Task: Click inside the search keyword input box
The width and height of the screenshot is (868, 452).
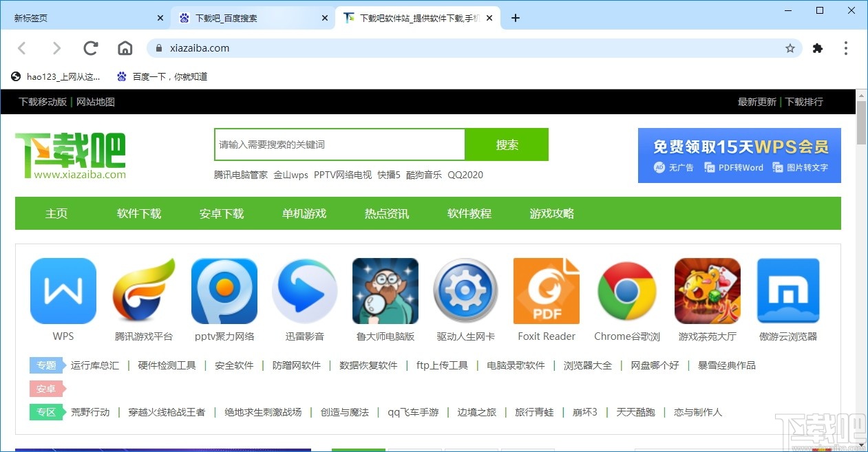Action: (339, 144)
